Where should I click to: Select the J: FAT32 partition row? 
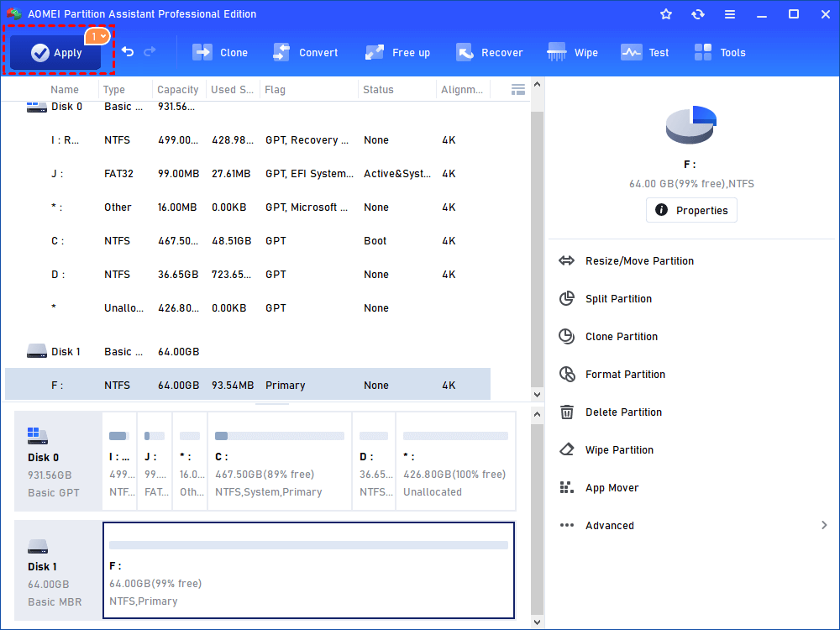click(248, 174)
